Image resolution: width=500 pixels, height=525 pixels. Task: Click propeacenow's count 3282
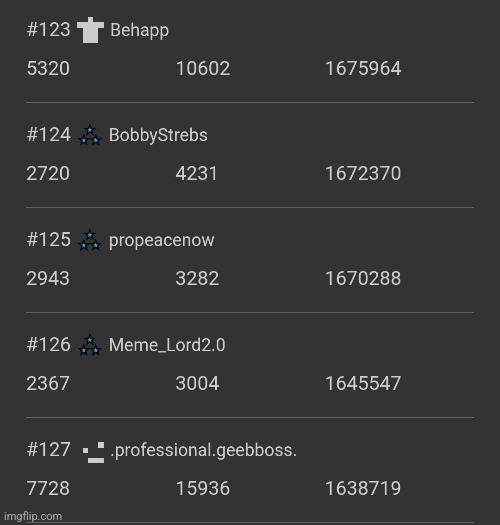(197, 278)
